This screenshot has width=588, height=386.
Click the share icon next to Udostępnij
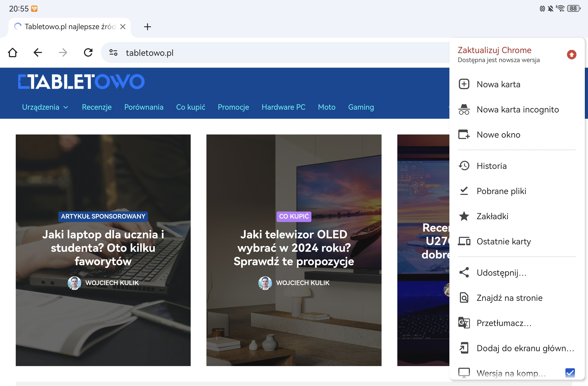pyautogui.click(x=464, y=273)
